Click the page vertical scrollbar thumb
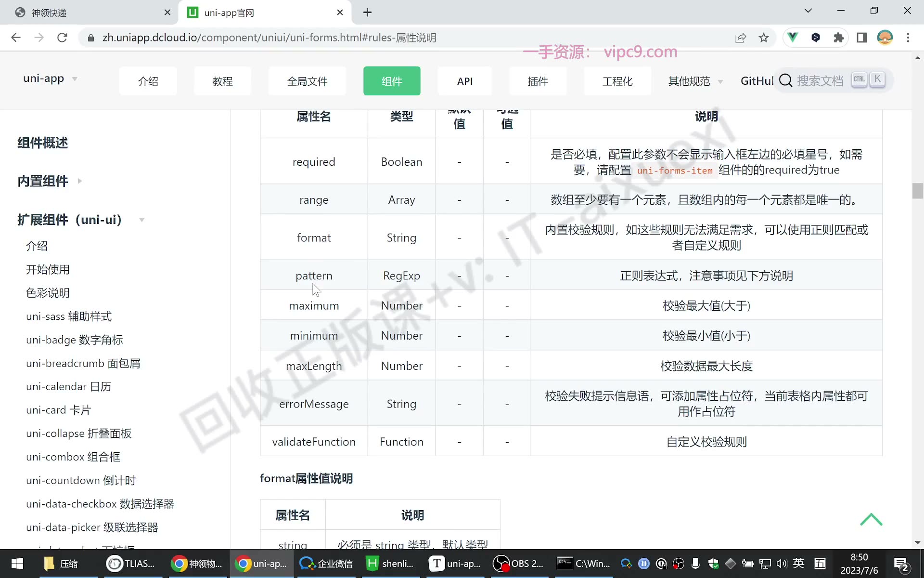Viewport: 924px width, 578px height. [917, 191]
